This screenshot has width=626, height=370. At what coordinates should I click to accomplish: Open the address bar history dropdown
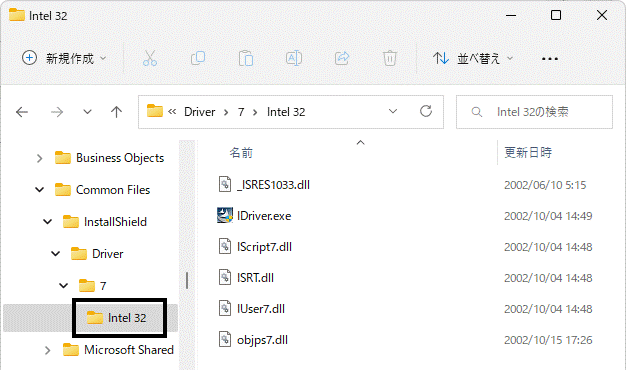pos(393,111)
